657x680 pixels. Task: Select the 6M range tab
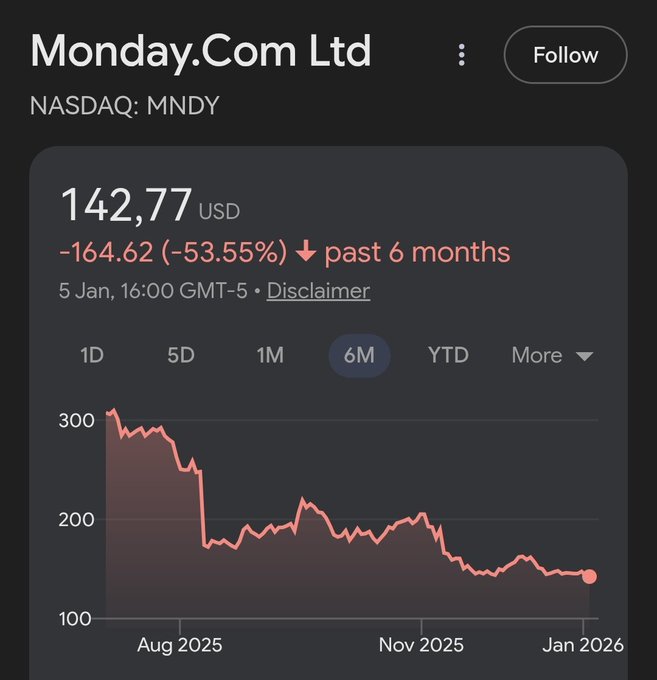[359, 355]
